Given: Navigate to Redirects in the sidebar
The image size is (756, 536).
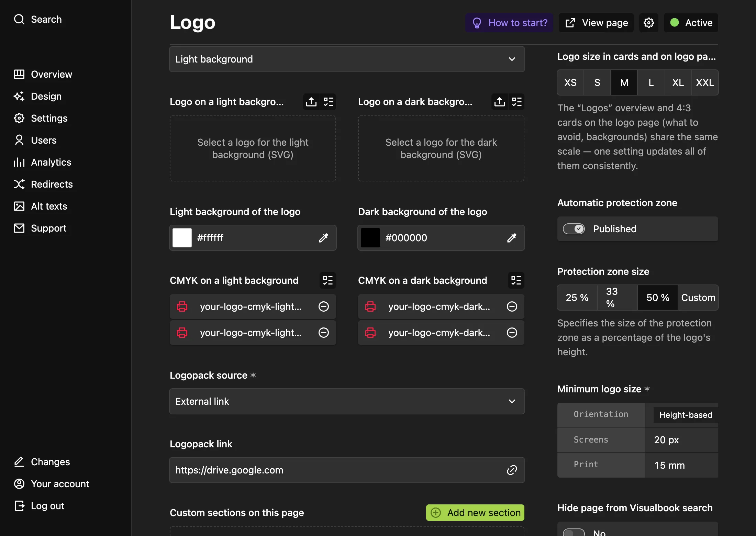Looking at the screenshot, I should [x=43, y=184].
